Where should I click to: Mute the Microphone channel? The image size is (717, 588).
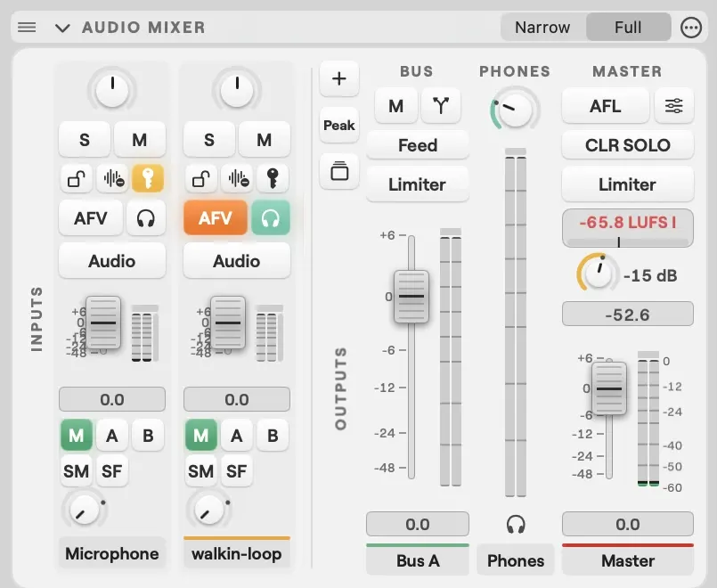[x=140, y=140]
